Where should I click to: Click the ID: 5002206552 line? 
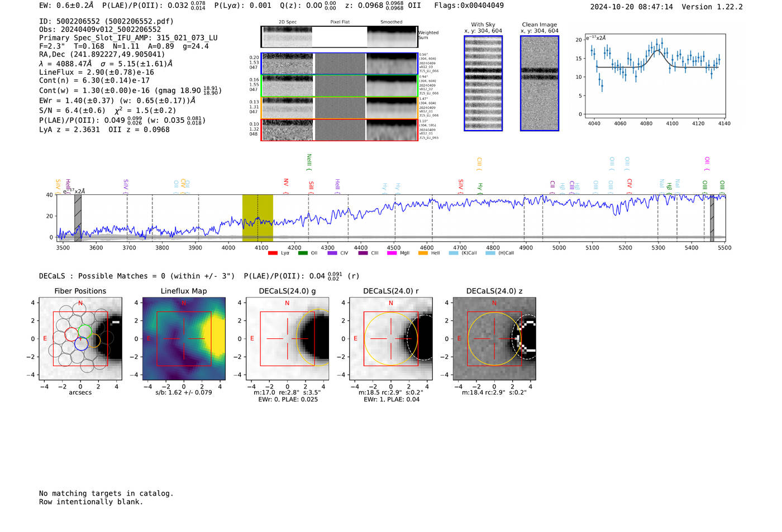(x=106, y=21)
